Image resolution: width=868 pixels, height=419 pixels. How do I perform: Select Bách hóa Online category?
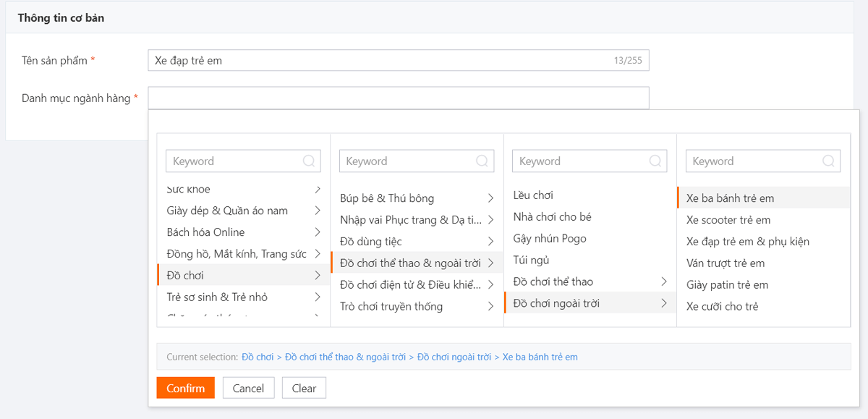pos(205,232)
